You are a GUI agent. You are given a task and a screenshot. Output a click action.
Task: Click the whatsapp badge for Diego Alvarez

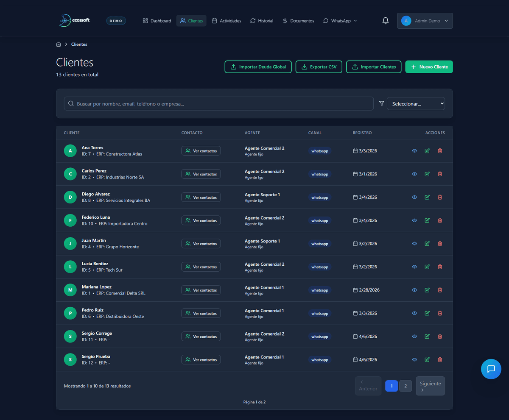[x=320, y=197]
